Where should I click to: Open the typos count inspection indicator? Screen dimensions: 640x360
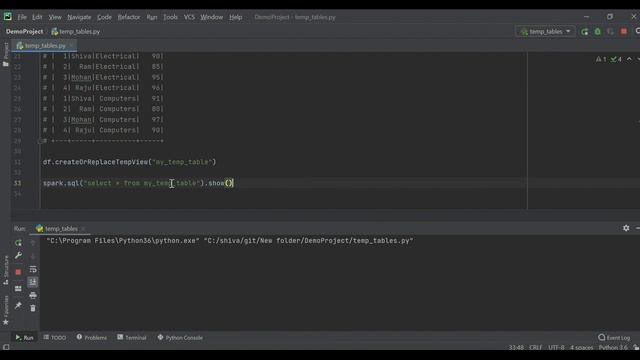point(616,59)
